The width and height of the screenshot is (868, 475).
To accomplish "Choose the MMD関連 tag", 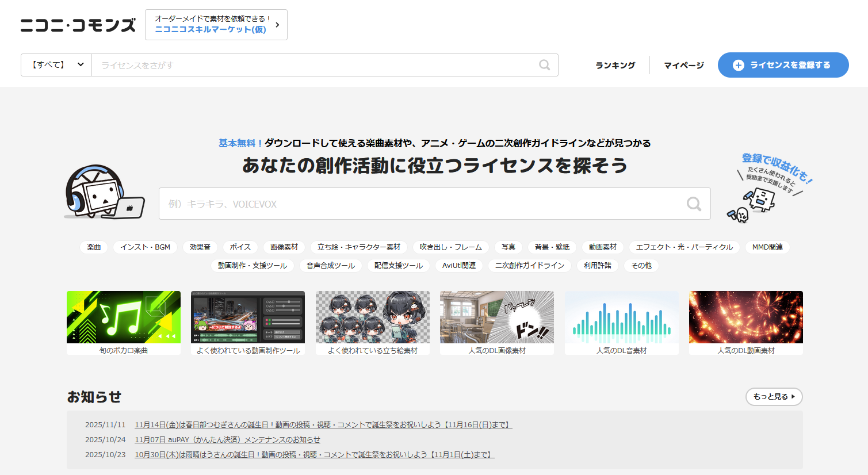I will tap(767, 247).
